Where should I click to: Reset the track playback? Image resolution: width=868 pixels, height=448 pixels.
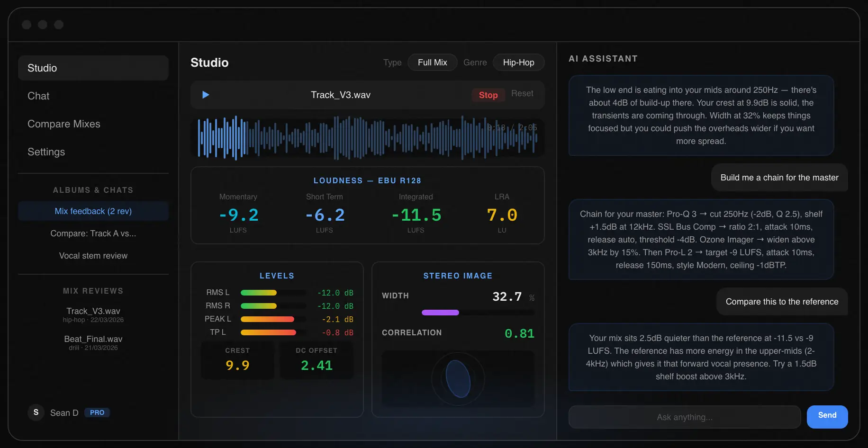[522, 93]
